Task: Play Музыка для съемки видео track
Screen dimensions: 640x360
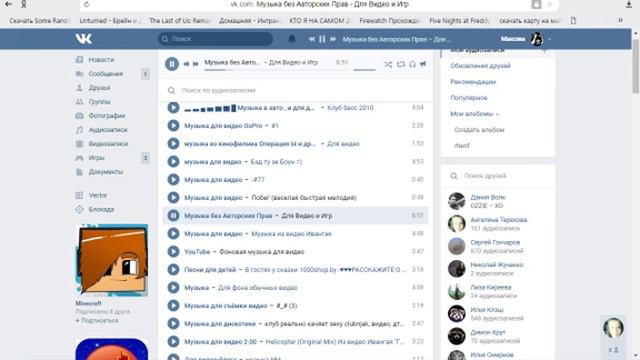Action: click(173, 305)
